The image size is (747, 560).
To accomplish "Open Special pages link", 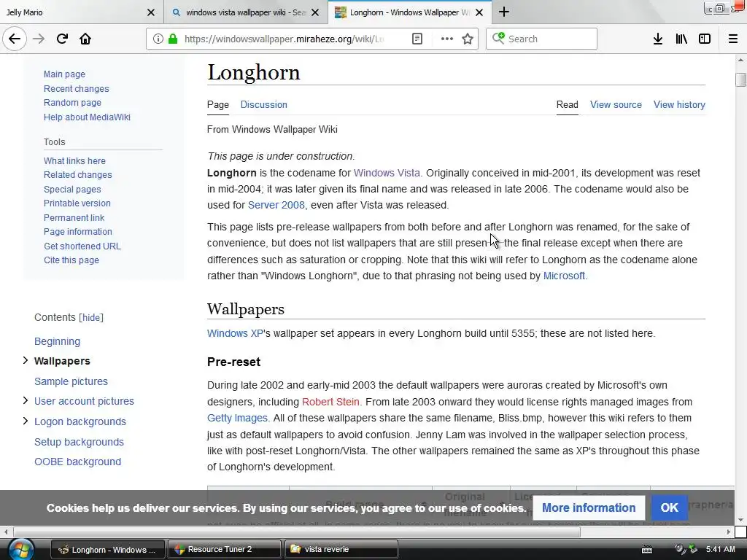I will [x=72, y=190].
